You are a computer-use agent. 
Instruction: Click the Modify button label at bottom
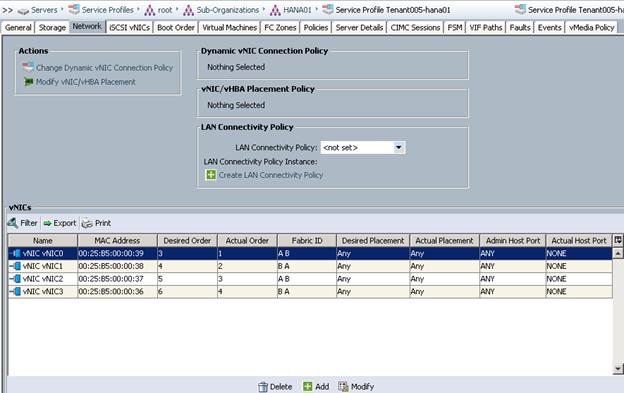[x=362, y=387]
